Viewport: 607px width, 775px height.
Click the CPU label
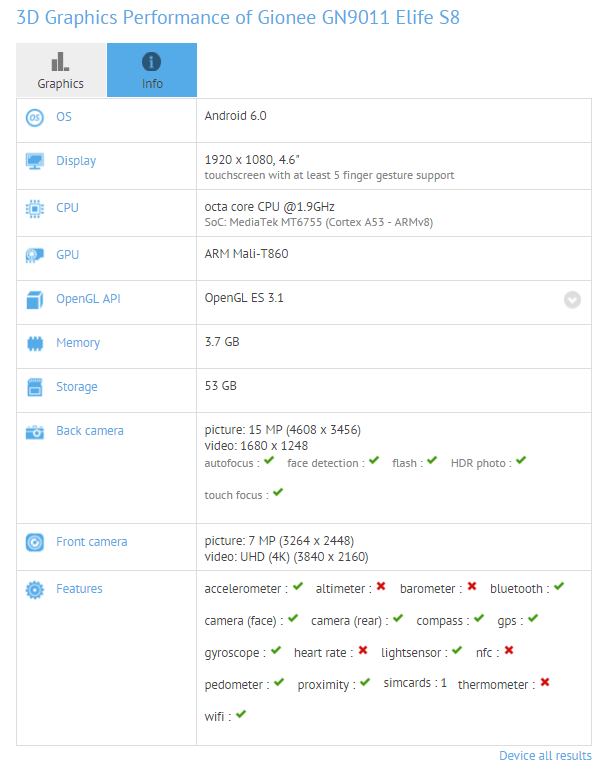point(67,208)
